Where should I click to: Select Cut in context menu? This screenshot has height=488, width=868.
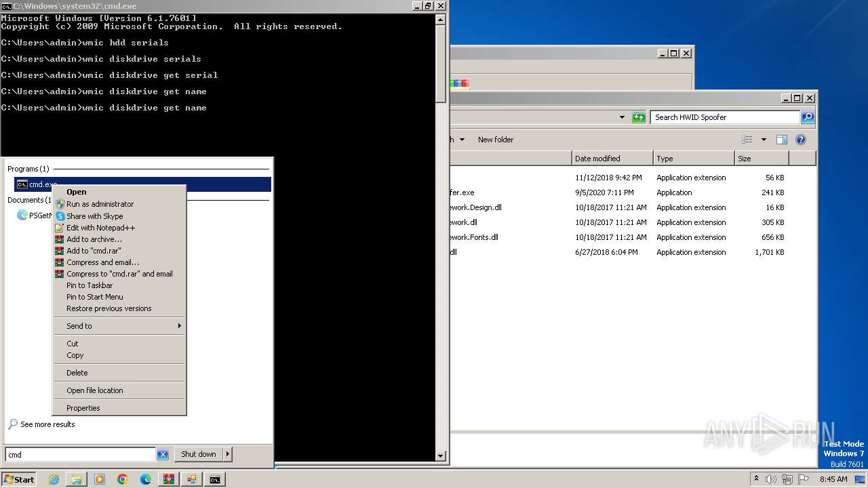[119, 344]
